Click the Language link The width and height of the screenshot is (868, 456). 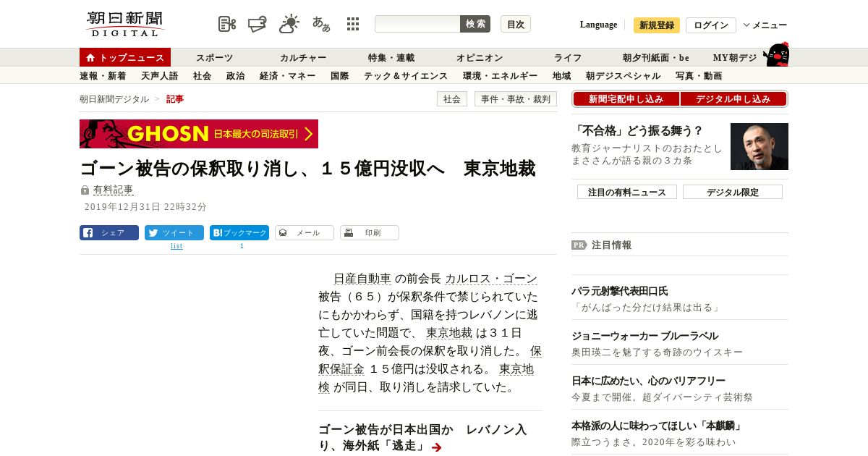pyautogui.click(x=599, y=25)
